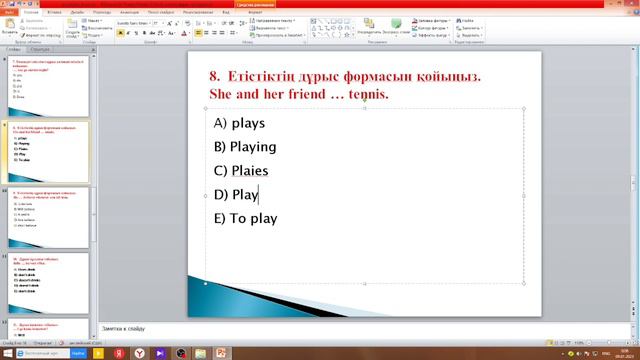Click the Создать слайд new slide icon
The height and width of the screenshot is (360, 640).
(x=72, y=24)
